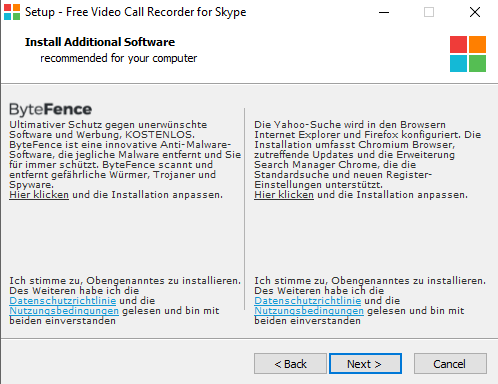The width and height of the screenshot is (498, 384).
Task: Cancel the setup wizard
Action: pos(450,364)
